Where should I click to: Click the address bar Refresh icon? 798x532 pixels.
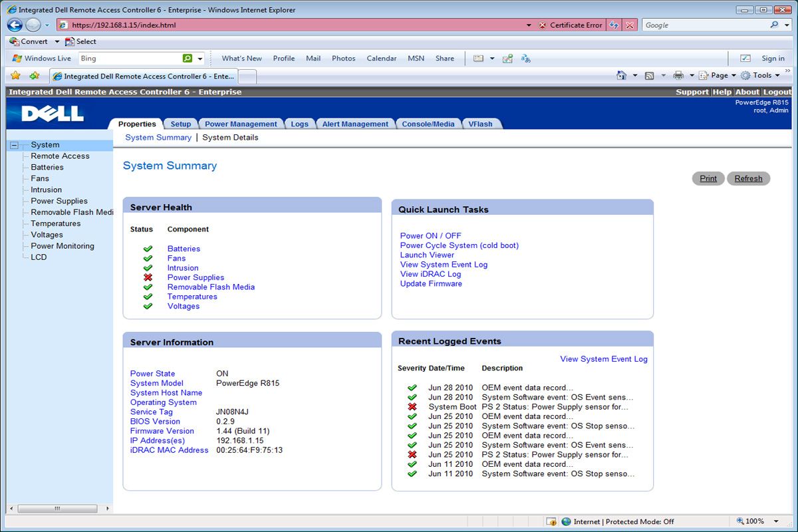(614, 25)
